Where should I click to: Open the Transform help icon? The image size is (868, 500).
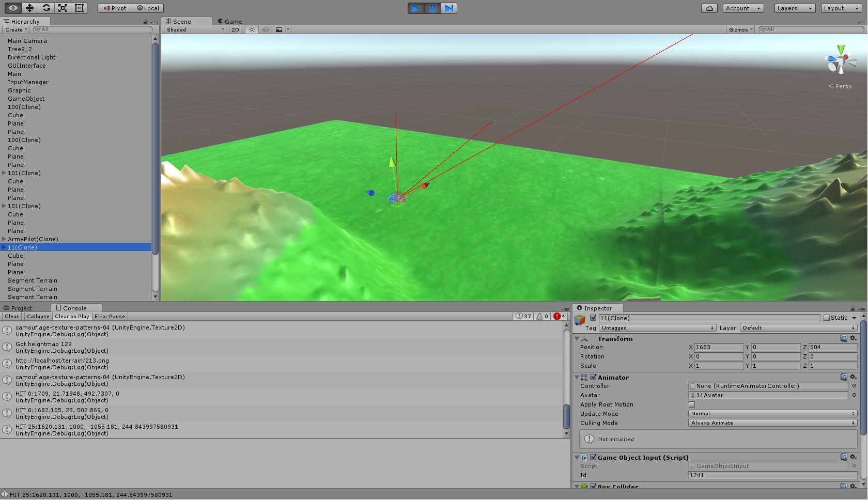(x=844, y=338)
